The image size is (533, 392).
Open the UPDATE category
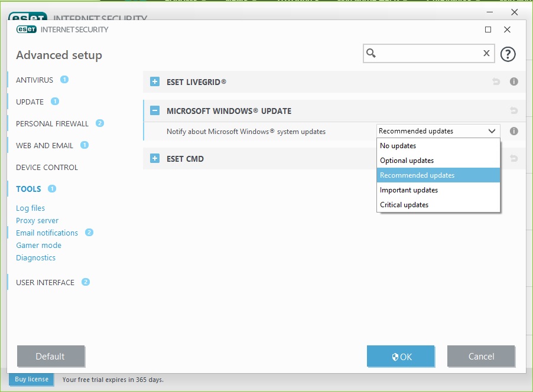pos(30,102)
